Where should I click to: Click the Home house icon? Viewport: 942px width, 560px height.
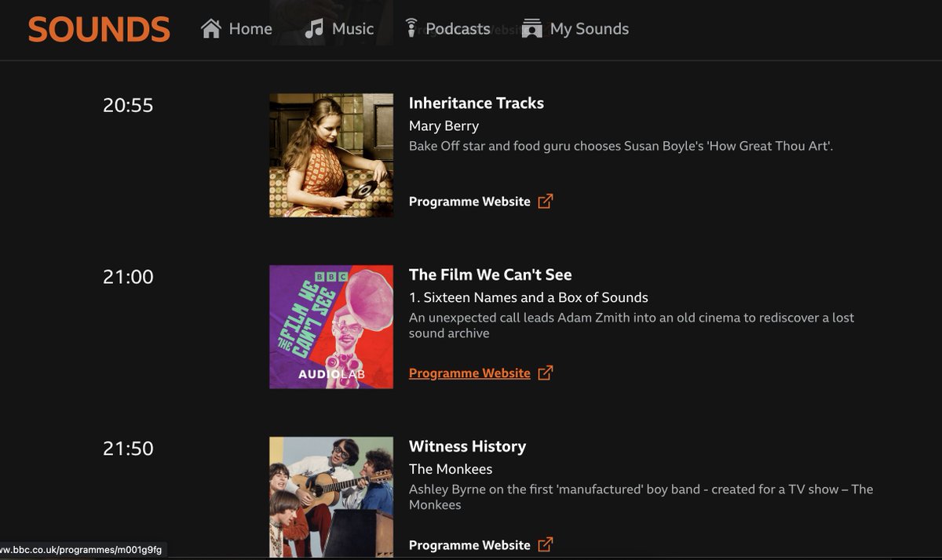tap(211, 29)
